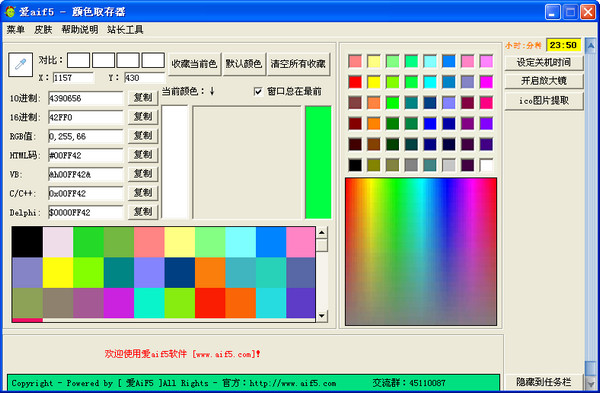Click the 设定关机时间 button
Image resolution: width=600 pixels, height=393 pixels.
(544, 63)
